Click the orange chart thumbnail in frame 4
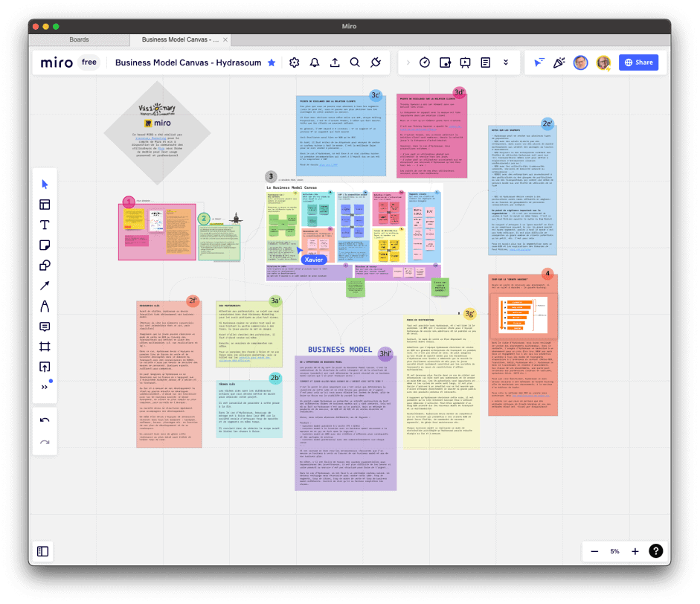The image size is (700, 604). (x=523, y=315)
